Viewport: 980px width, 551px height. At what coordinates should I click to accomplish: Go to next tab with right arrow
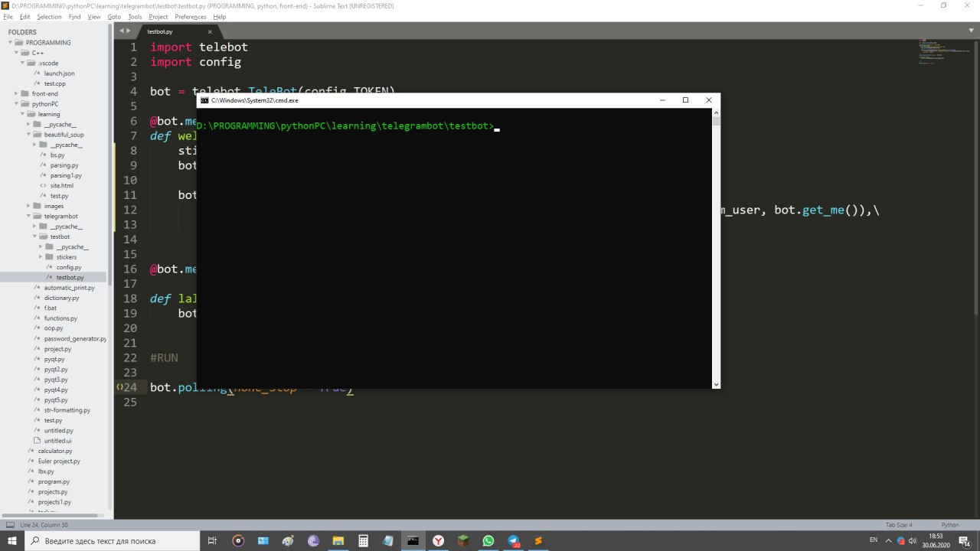[x=129, y=31]
